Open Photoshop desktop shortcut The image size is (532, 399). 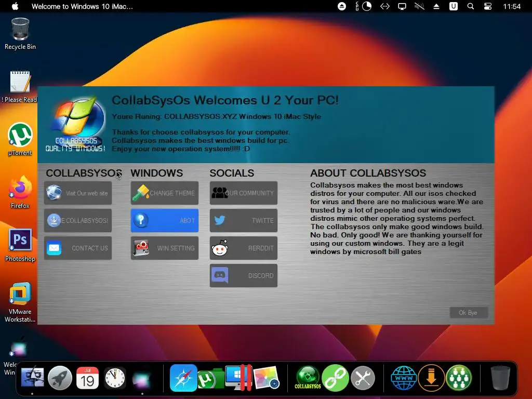tap(20, 245)
